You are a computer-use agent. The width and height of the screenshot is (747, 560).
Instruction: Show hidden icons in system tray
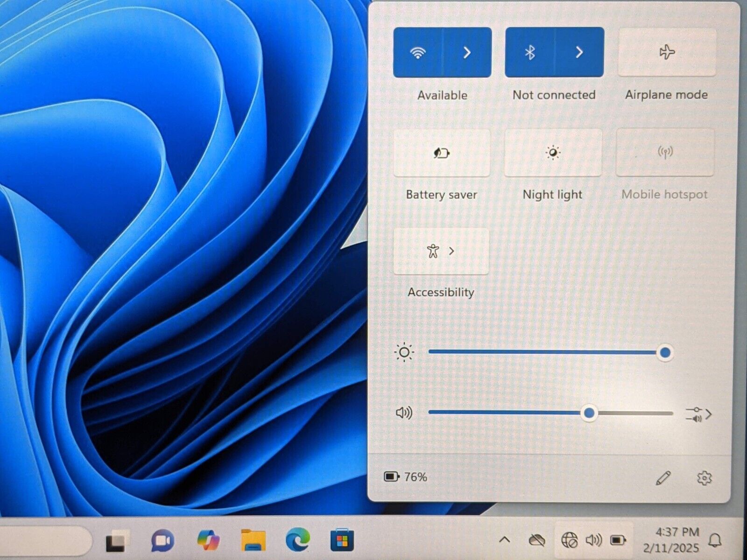[504, 540]
